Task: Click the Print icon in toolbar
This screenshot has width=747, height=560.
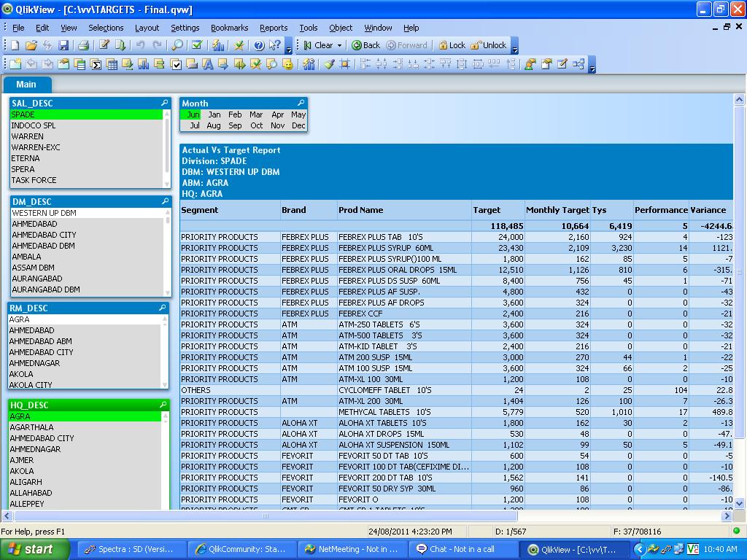Action: point(83,45)
